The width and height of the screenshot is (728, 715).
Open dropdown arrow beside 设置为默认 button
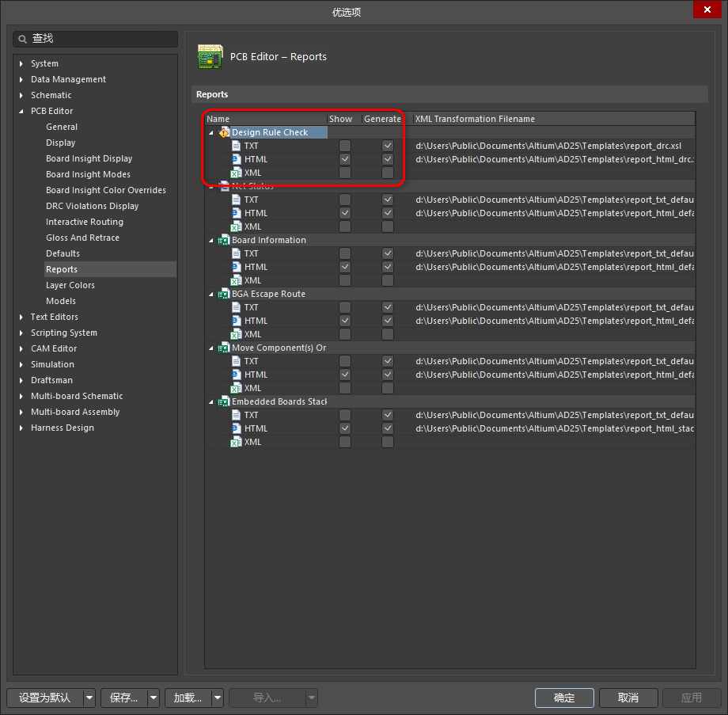89,698
